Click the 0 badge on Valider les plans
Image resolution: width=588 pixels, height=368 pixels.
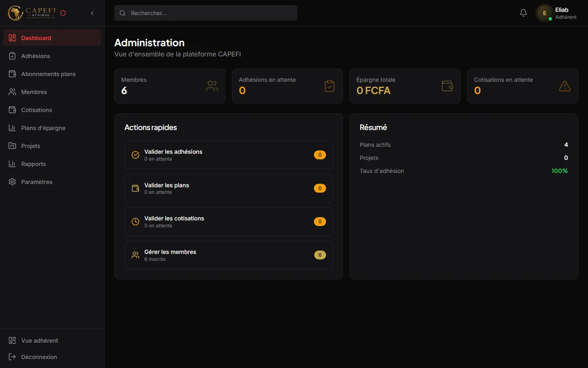click(x=320, y=188)
